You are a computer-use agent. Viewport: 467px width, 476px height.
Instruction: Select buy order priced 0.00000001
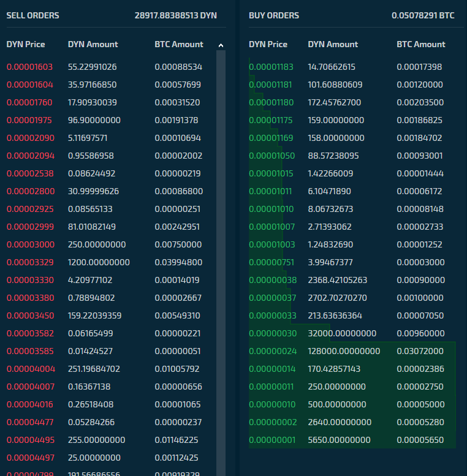(x=352, y=440)
